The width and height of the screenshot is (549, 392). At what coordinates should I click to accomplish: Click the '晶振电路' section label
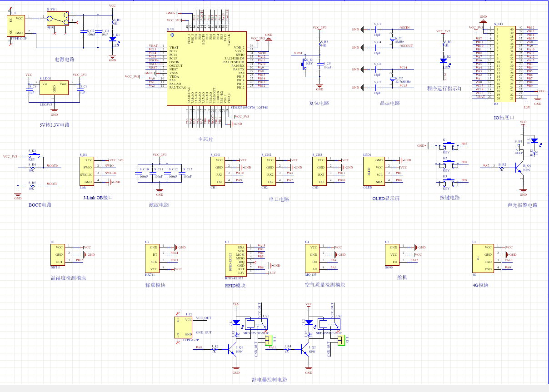click(390, 103)
